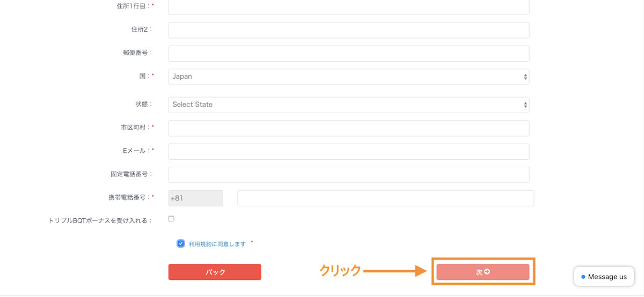The height and width of the screenshot is (297, 644).
Task: Click the 次 next button
Action: 483,272
